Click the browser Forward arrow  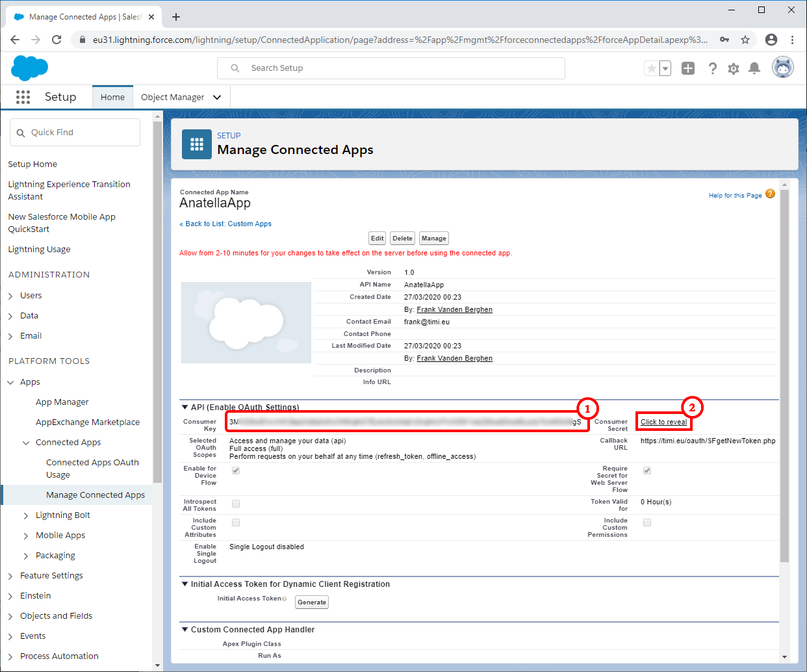[x=36, y=40]
